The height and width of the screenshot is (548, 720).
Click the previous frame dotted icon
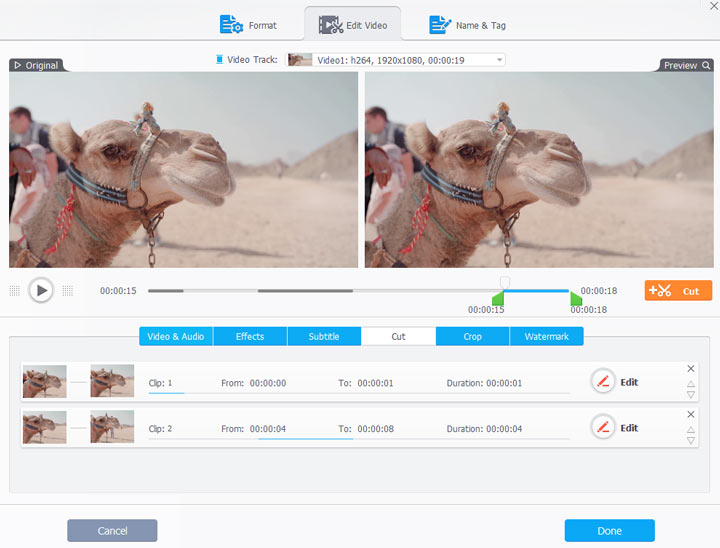15,290
